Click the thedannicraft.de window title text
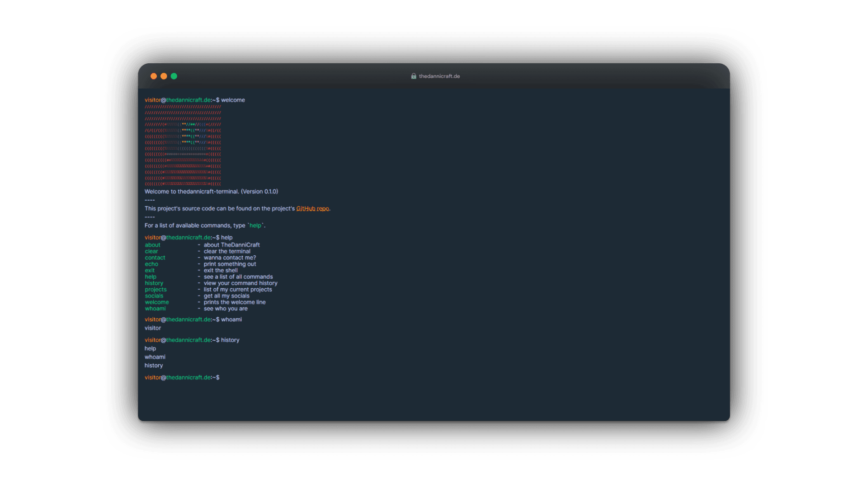Viewport: 868px width, 488px height. point(439,76)
